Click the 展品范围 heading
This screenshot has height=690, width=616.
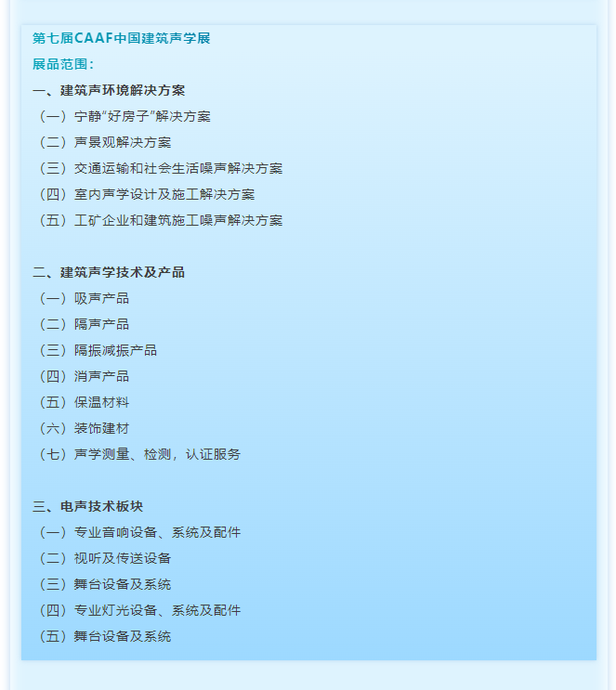pos(63,64)
